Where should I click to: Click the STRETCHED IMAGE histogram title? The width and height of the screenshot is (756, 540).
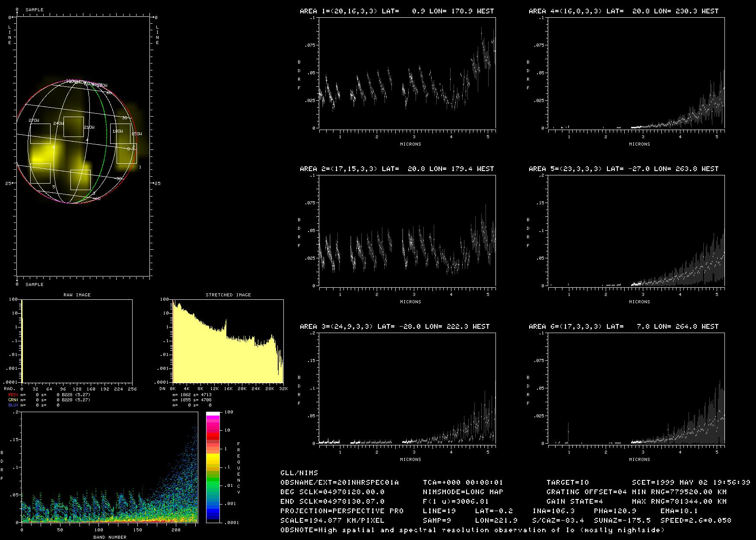pos(228,295)
